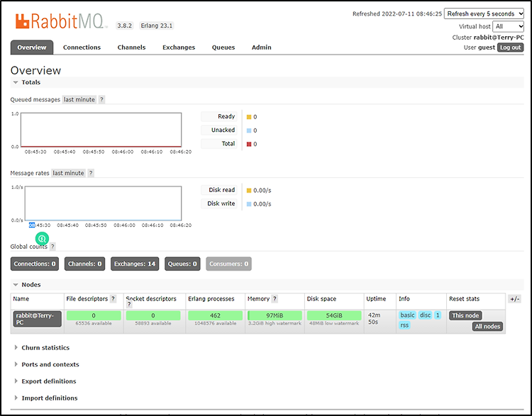Switch to the Overview tab
Image resolution: width=532 pixels, height=416 pixels.
point(31,47)
